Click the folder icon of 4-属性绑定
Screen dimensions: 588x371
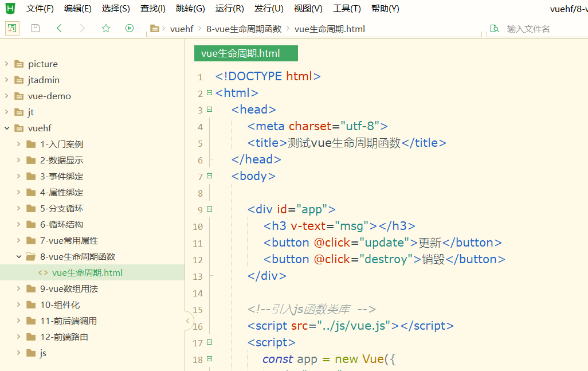pos(31,193)
